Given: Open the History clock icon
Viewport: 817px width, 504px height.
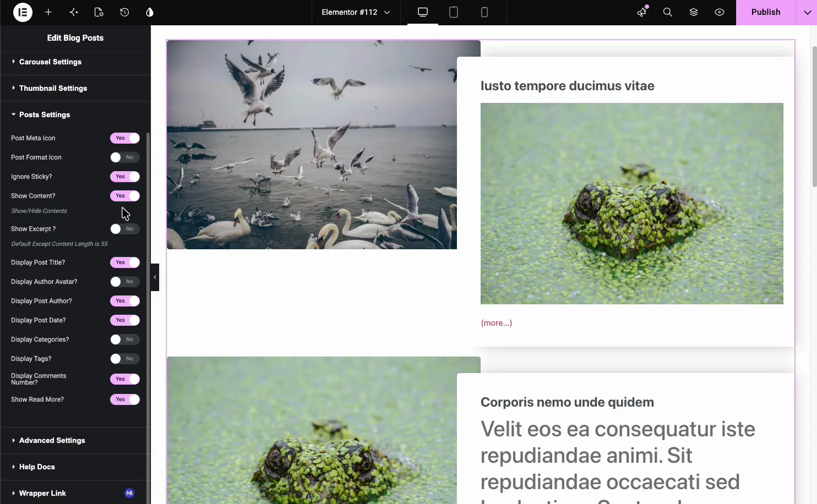Looking at the screenshot, I should pos(124,12).
